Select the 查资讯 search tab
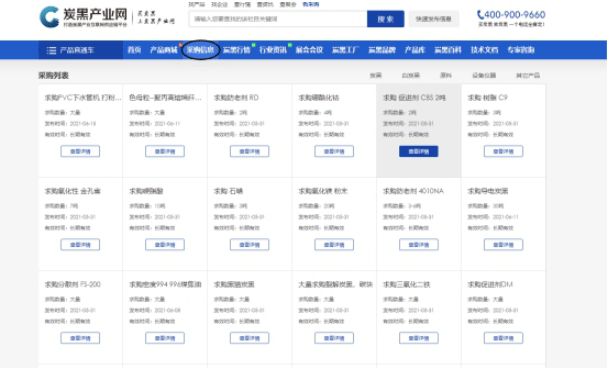The height and width of the screenshot is (372, 612). click(265, 4)
